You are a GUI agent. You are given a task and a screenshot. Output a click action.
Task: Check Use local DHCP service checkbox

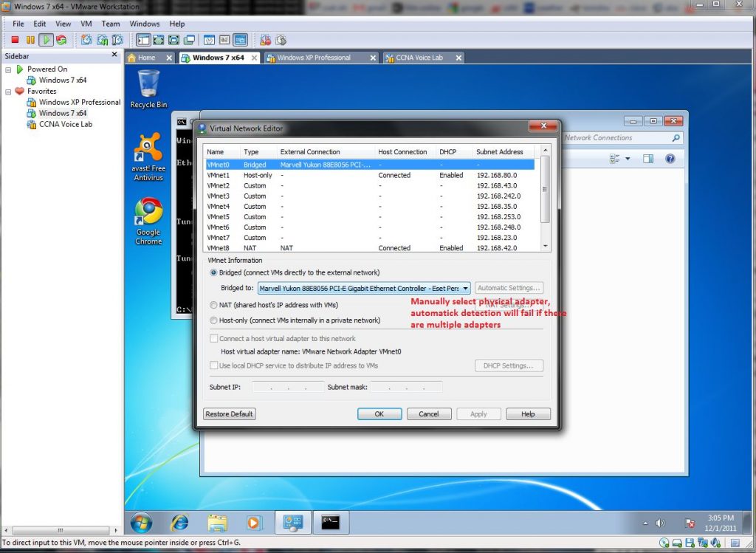(x=213, y=365)
